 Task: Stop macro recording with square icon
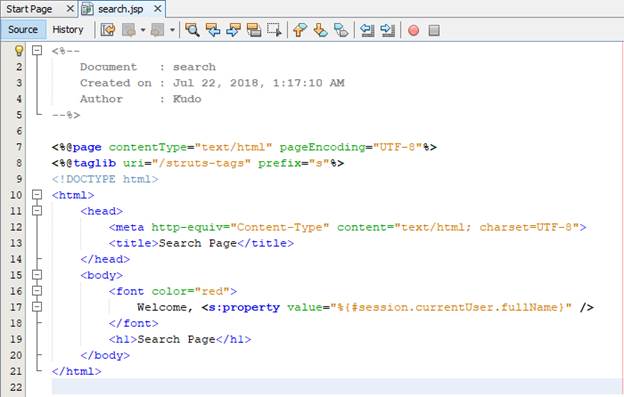pyautogui.click(x=434, y=30)
